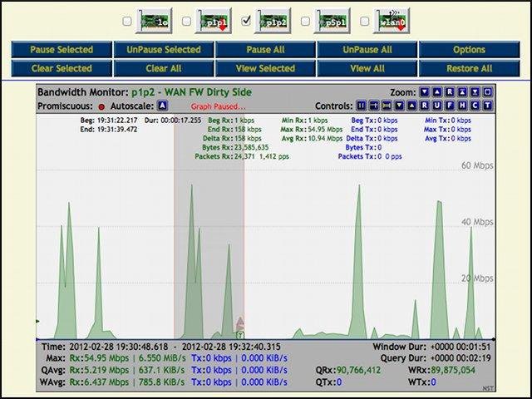Click the 'WRx:89,875,054' value
This screenshot has height=399, width=532.
tap(441, 370)
